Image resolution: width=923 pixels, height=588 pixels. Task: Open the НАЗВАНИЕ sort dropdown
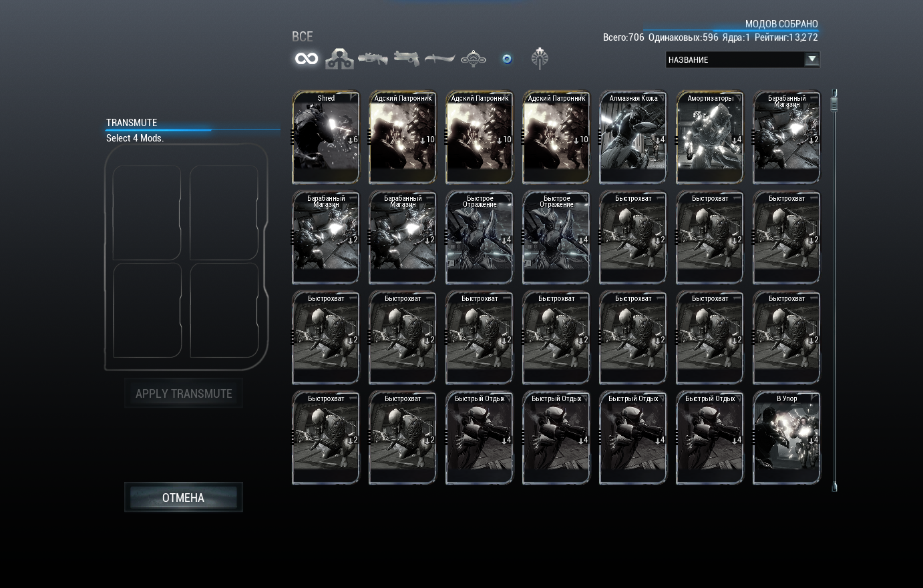point(743,59)
